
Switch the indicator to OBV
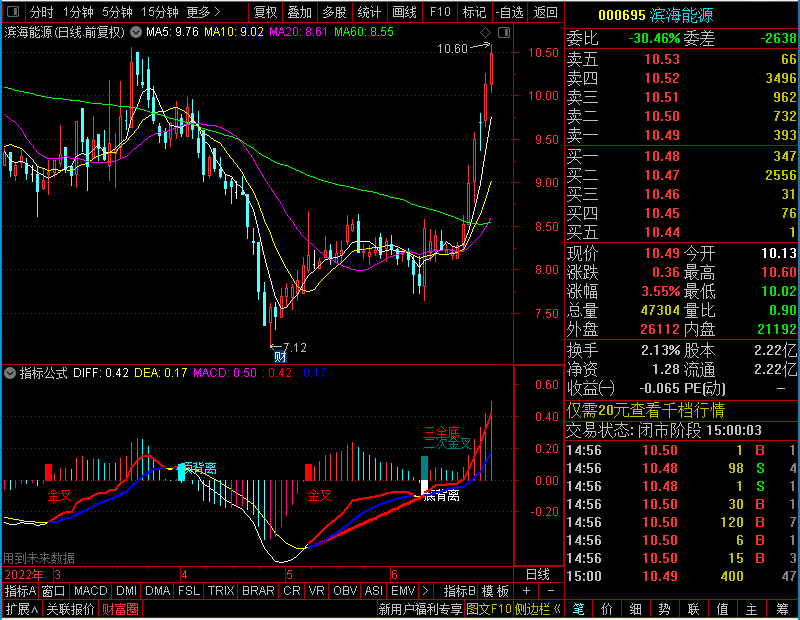coord(345,591)
